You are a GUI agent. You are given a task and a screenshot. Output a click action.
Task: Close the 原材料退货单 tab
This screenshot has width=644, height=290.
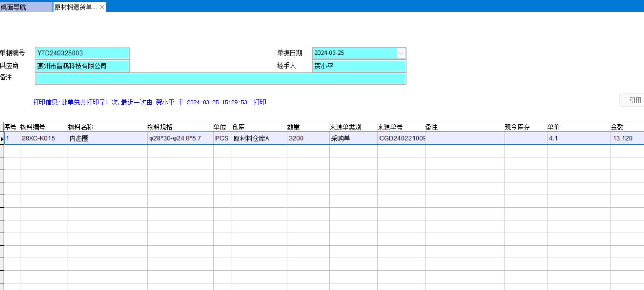[102, 7]
